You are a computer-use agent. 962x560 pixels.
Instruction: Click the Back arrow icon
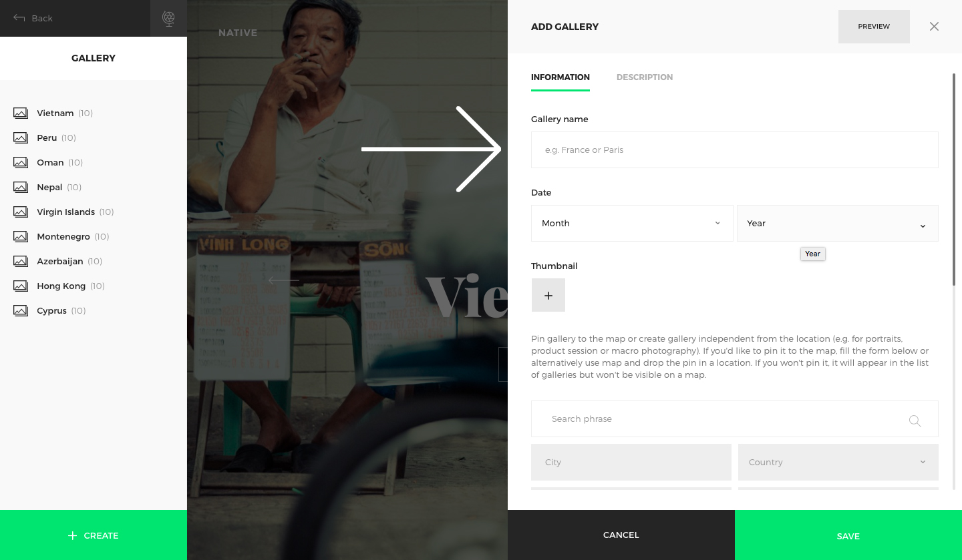[19, 18]
